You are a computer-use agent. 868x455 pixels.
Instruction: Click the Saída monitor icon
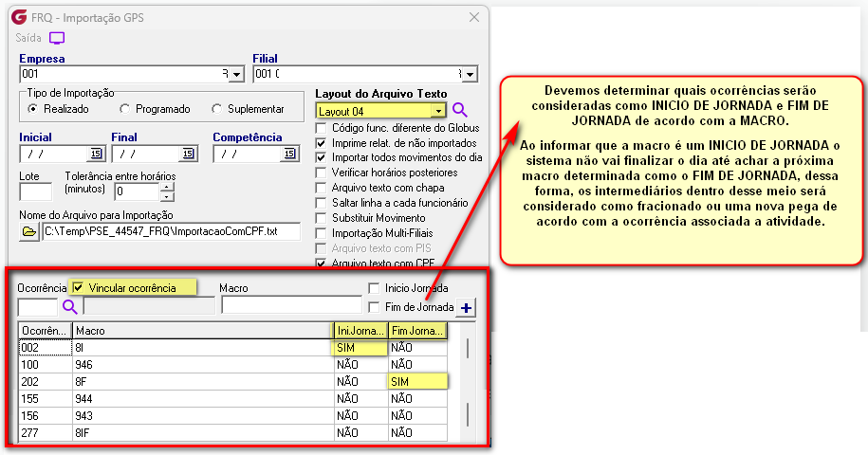tap(57, 38)
